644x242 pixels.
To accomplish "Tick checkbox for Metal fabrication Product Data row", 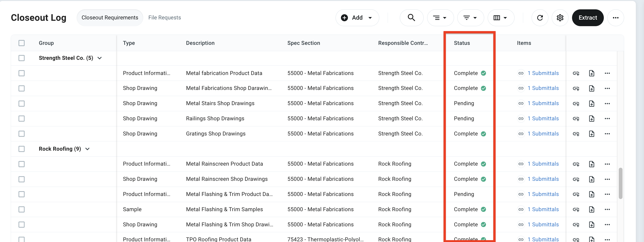I will click(x=21, y=73).
